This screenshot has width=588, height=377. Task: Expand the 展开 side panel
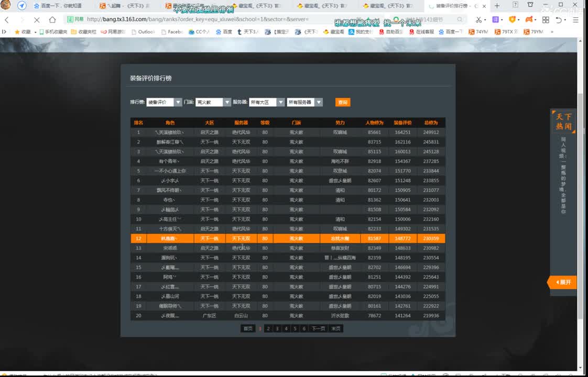563,282
